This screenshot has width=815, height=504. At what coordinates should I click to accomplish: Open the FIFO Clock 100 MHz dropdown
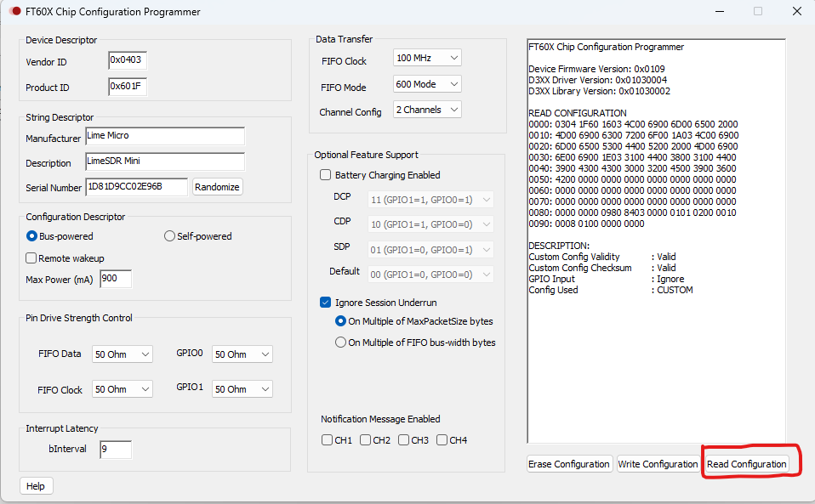[427, 59]
